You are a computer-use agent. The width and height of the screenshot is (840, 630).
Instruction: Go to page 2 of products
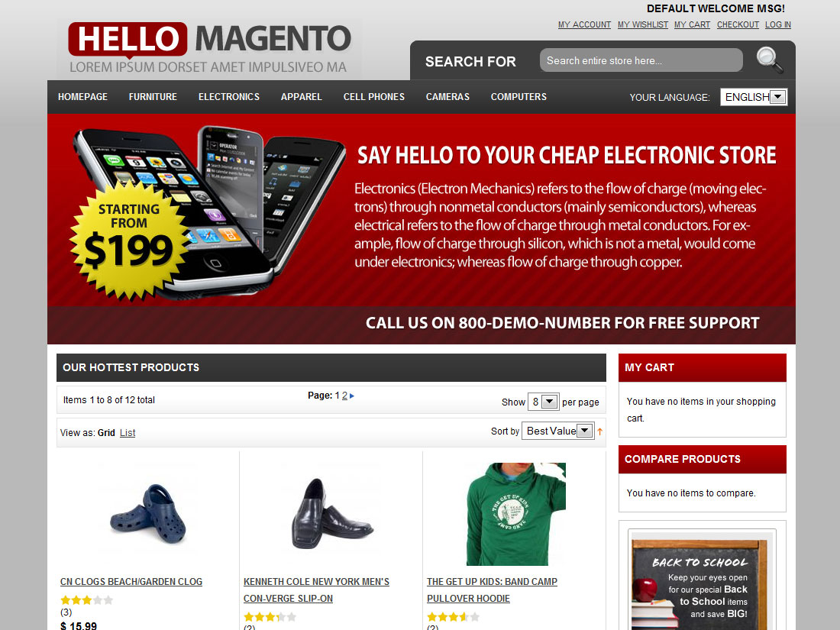click(x=344, y=396)
